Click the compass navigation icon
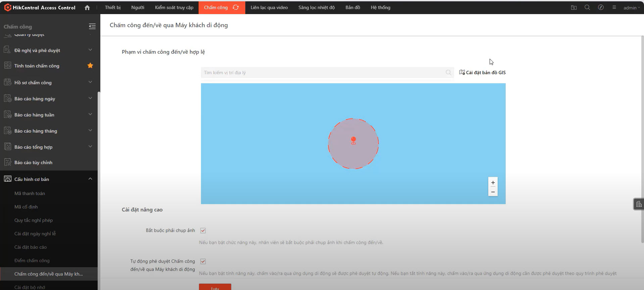 [x=601, y=7]
